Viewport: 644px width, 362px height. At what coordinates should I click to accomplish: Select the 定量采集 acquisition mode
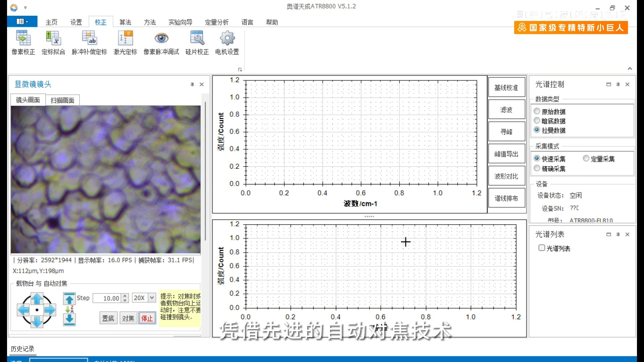point(586,159)
